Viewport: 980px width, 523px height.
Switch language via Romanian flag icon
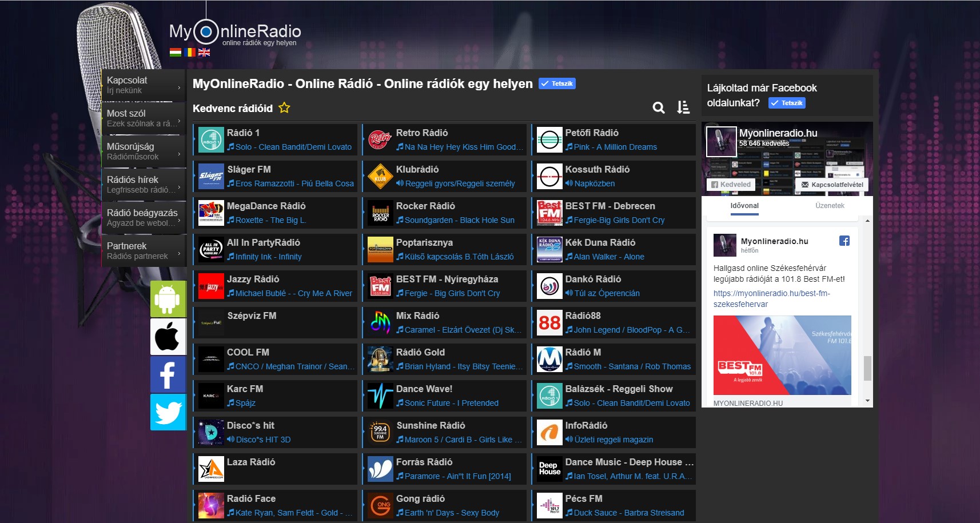(x=190, y=52)
